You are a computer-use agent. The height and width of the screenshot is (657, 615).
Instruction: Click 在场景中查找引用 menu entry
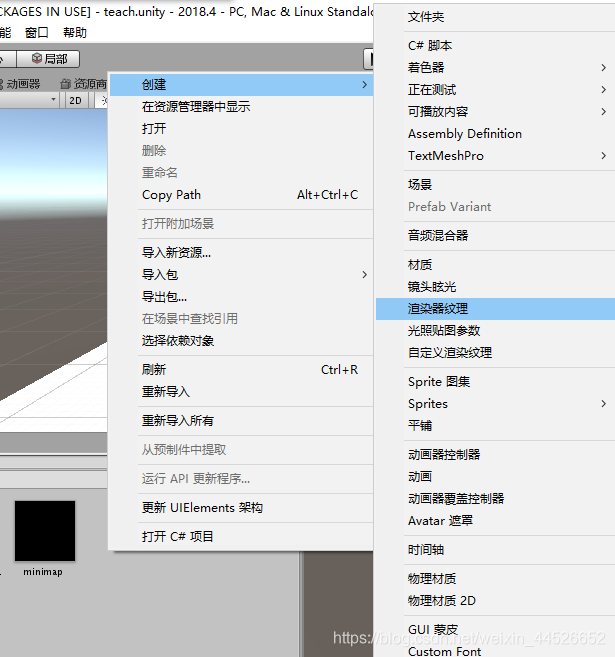tap(241, 319)
